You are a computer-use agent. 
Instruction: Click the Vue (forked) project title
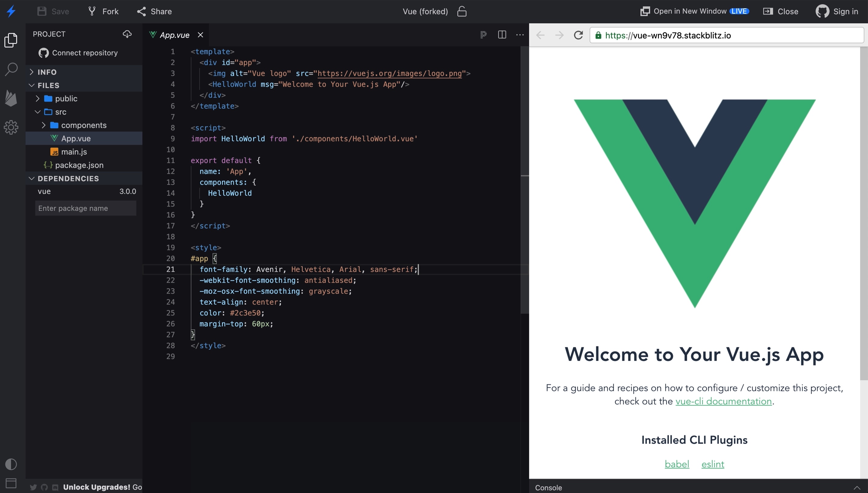pos(425,11)
